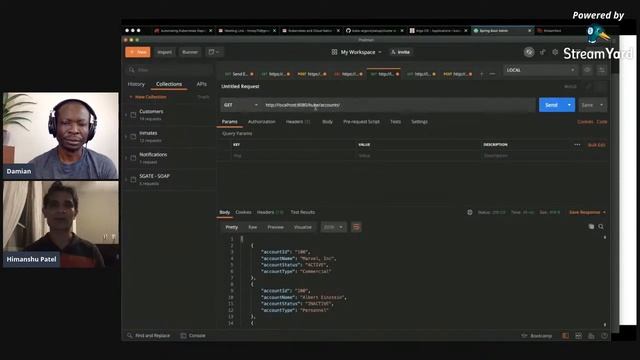Select the Params request tab
This screenshot has width=640, height=360.
[x=229, y=122]
